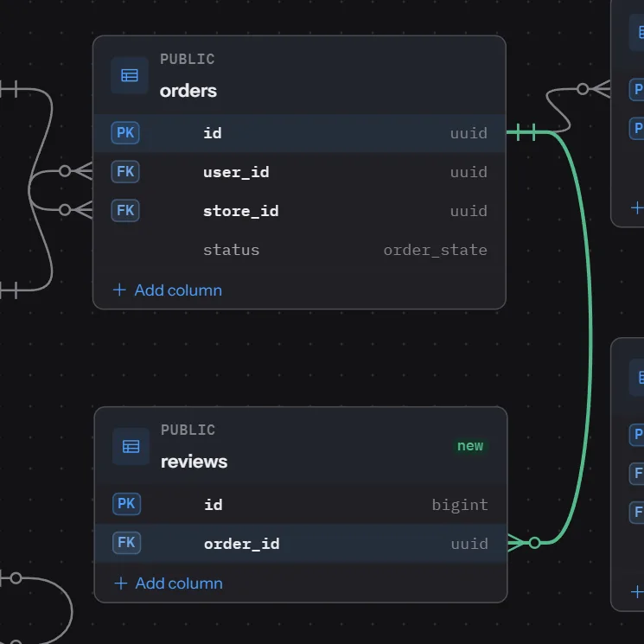Screen dimensions: 644x644
Task: Click the PK badge on orders id
Action: coord(125,132)
